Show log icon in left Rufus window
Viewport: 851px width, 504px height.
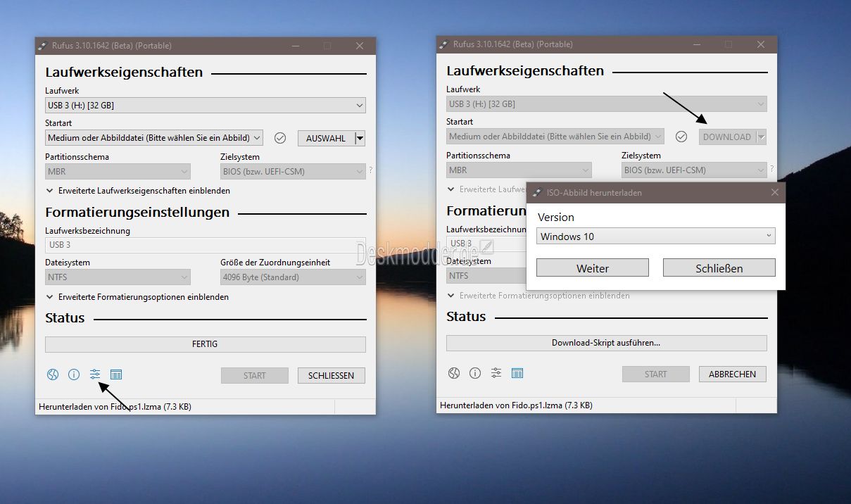[x=116, y=374]
